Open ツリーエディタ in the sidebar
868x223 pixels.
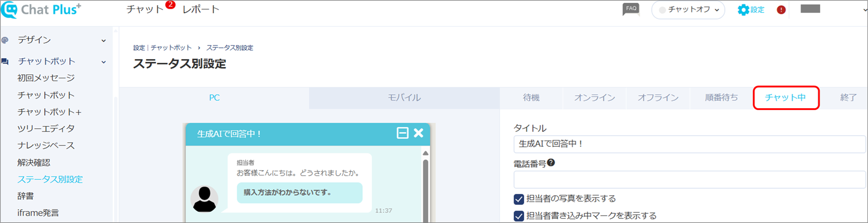(x=46, y=129)
